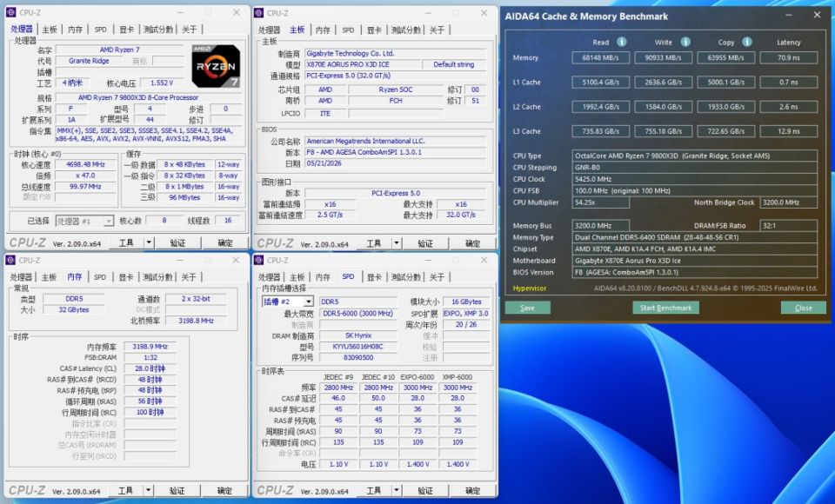Click the EXPO-6000 column header in timing table
Image resolution: width=835 pixels, height=504 pixels.
(x=417, y=377)
